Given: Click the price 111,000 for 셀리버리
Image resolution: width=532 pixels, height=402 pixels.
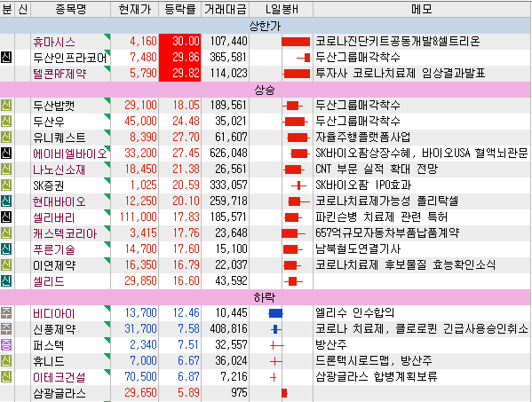Looking at the screenshot, I should tap(138, 217).
